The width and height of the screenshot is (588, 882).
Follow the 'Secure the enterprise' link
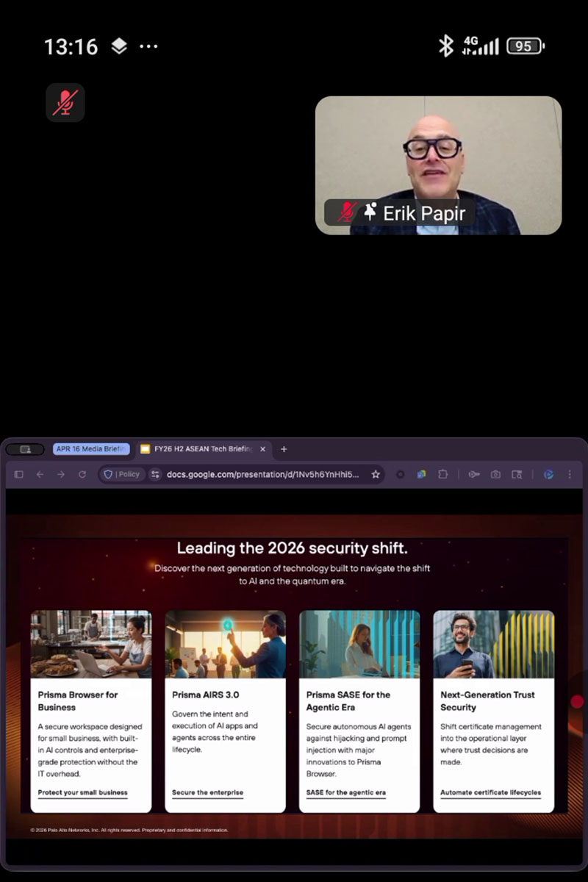coord(207,793)
